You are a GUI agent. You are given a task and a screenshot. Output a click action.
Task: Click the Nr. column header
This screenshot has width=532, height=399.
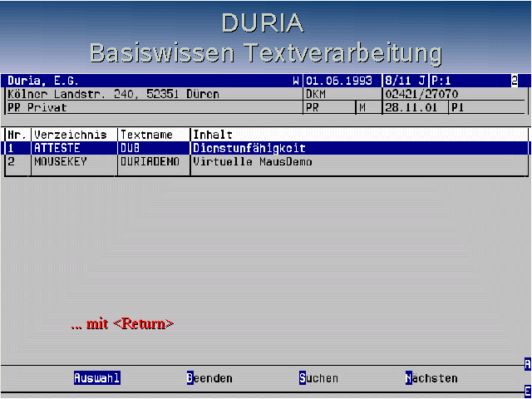[x=17, y=135]
